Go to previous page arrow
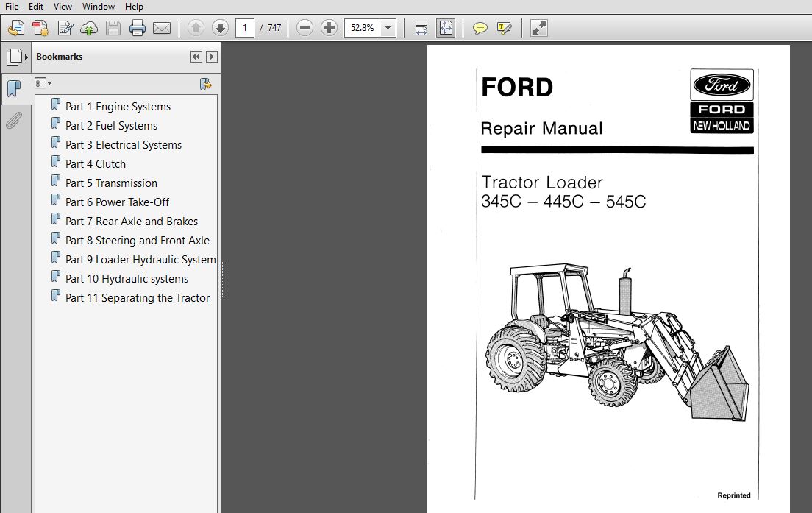812x513 pixels. tap(196, 28)
